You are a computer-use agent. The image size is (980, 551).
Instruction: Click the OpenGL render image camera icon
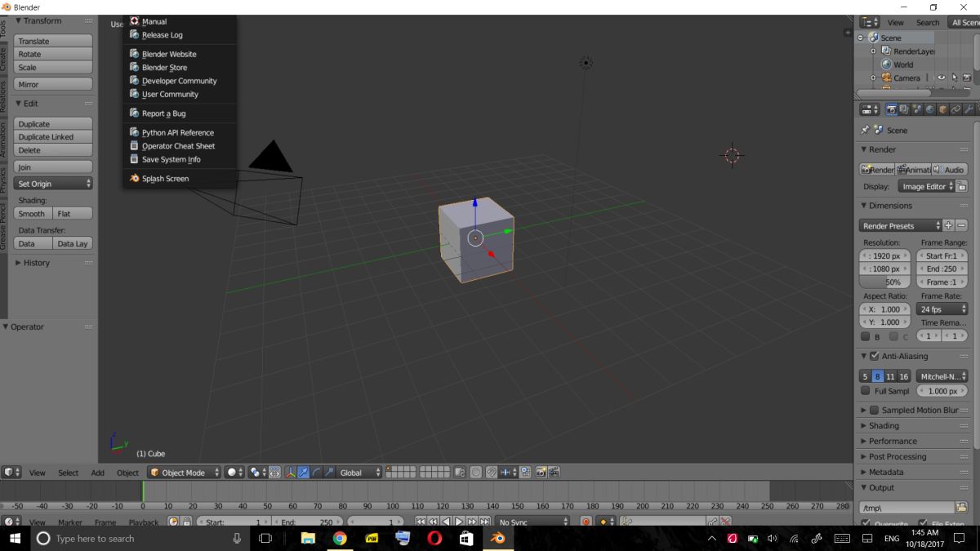pyautogui.click(x=541, y=473)
